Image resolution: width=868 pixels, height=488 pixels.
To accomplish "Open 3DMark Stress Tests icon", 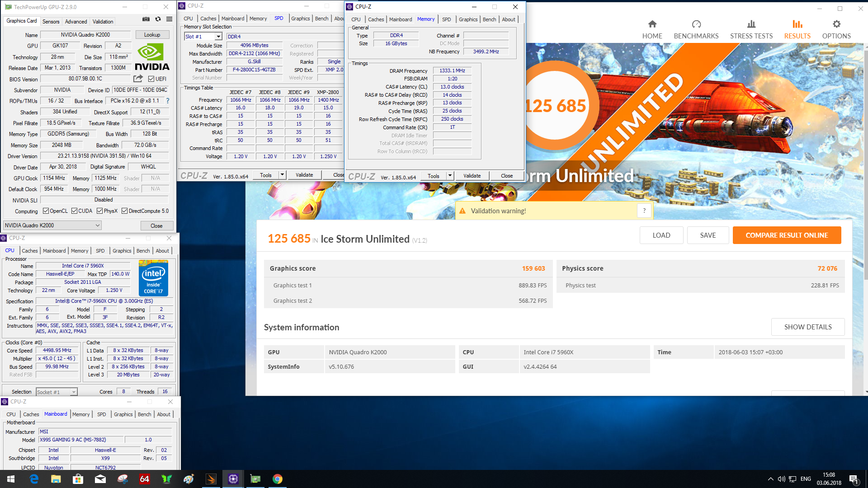I will tap(751, 24).
